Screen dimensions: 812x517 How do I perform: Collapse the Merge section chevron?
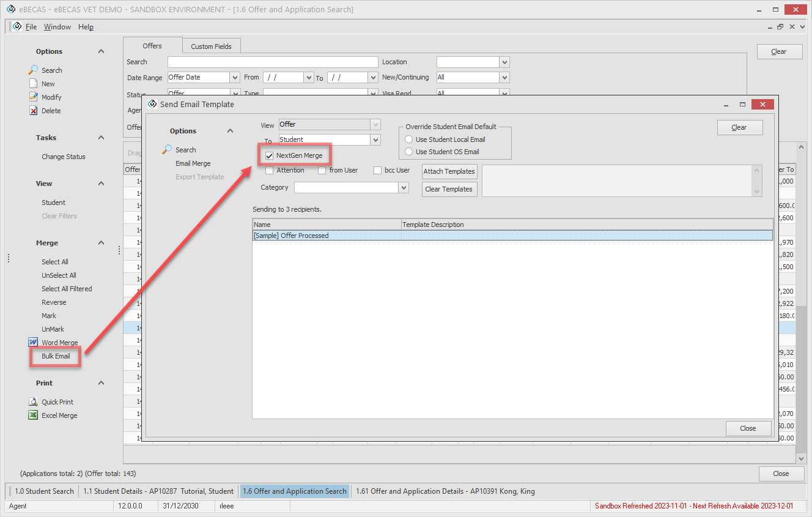click(102, 243)
